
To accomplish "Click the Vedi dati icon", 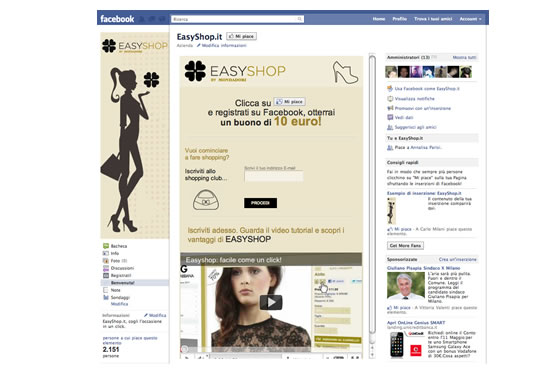I will pyautogui.click(x=390, y=117).
